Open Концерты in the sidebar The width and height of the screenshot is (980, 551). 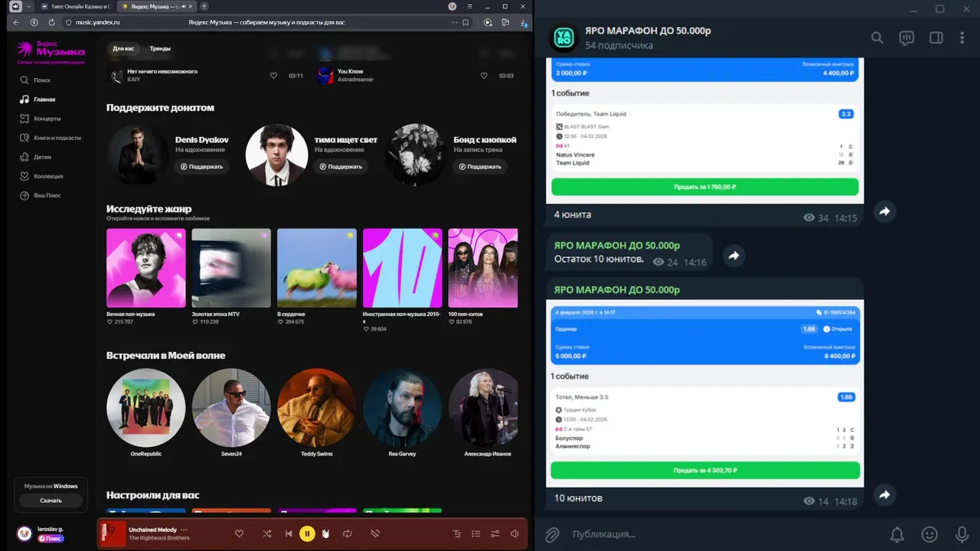[47, 119]
